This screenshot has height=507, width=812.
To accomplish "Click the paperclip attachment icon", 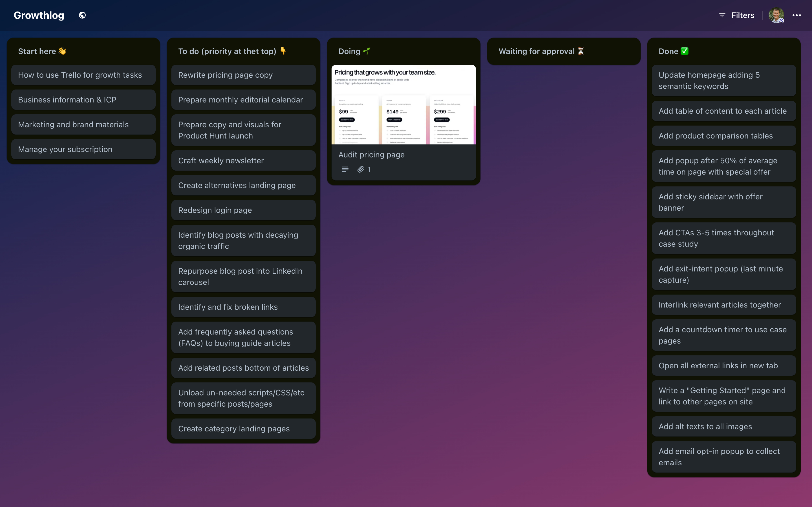I will click(x=360, y=169).
